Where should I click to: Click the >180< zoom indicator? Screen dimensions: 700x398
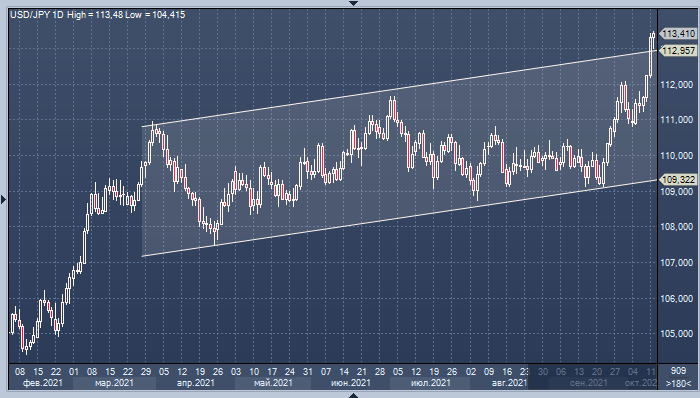pyautogui.click(x=678, y=383)
